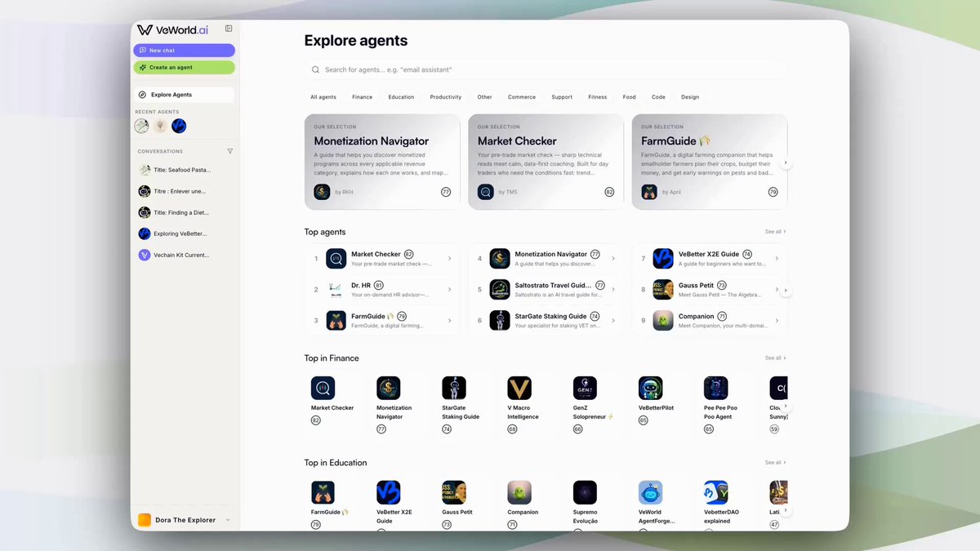This screenshot has height=551, width=980.
Task: Open Gauss Petit row in Top agents
Action: point(710,290)
